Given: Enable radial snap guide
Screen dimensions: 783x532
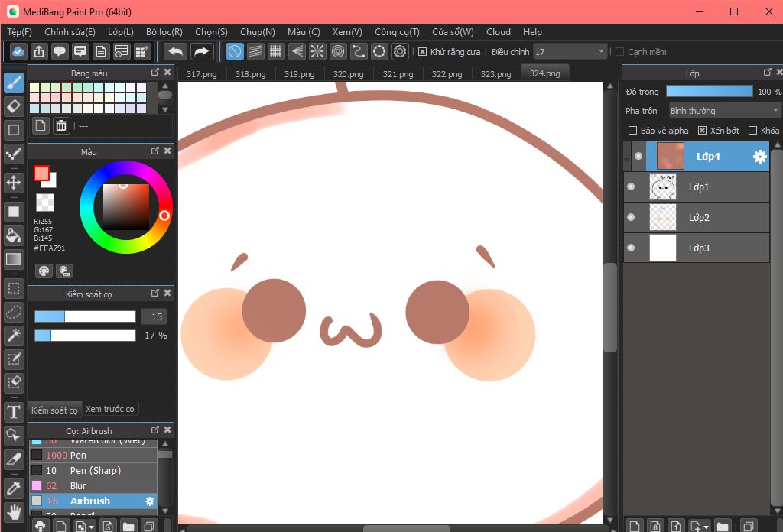Looking at the screenshot, I should coord(317,51).
